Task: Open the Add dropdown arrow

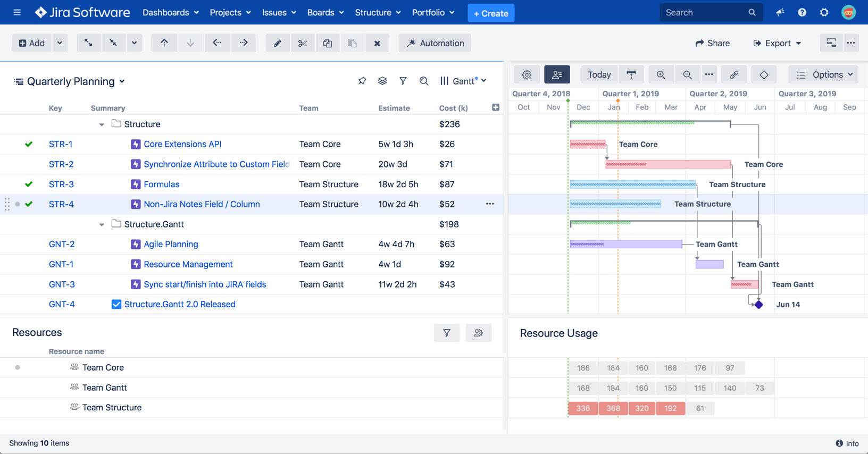Action: pyautogui.click(x=60, y=43)
